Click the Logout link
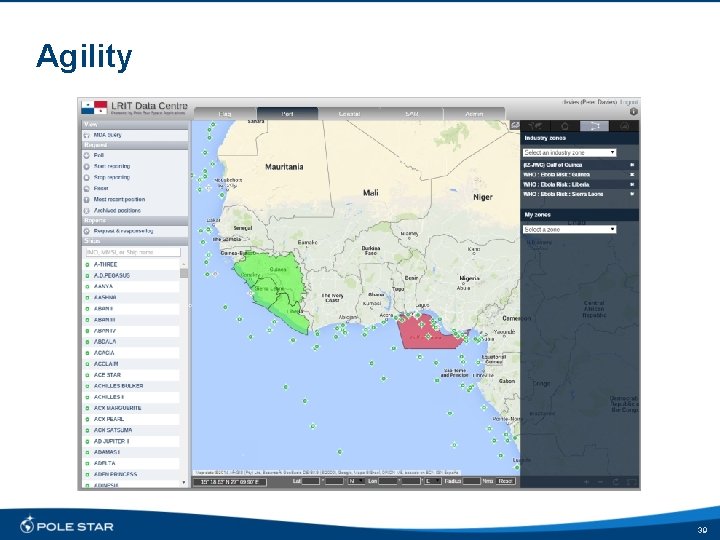720x540 pixels. click(629, 102)
